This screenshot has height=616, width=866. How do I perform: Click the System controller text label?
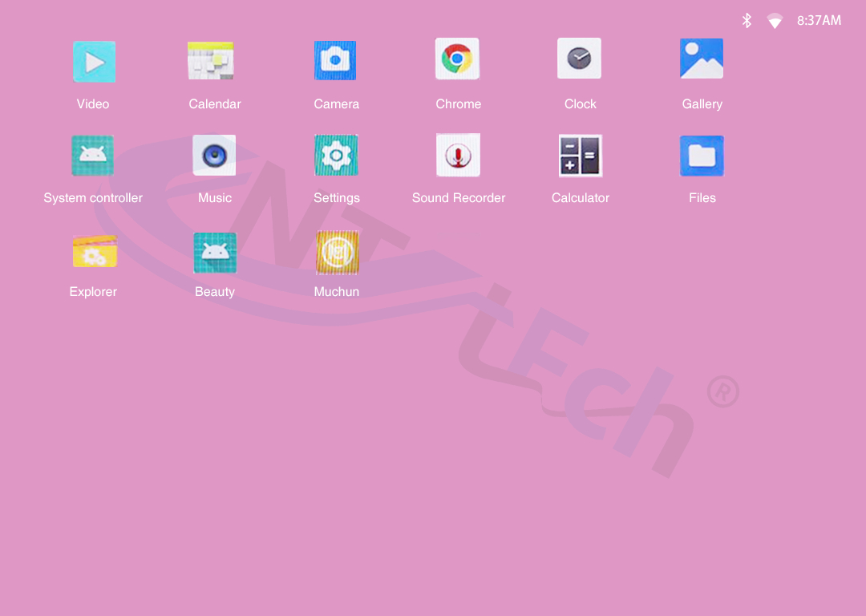[x=93, y=198]
